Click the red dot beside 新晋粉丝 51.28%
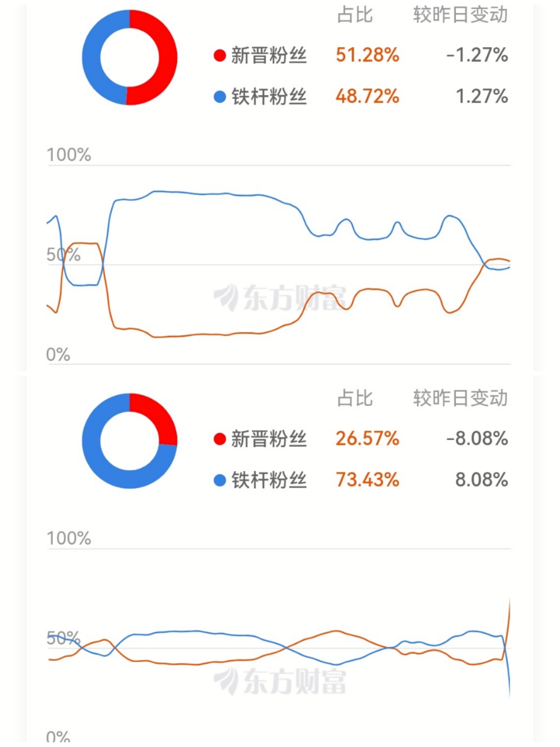560x747 pixels. 219,56
